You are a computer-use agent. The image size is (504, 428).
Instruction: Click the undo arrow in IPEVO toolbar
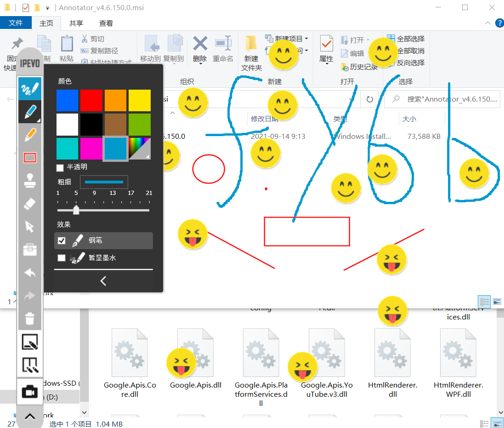point(30,273)
